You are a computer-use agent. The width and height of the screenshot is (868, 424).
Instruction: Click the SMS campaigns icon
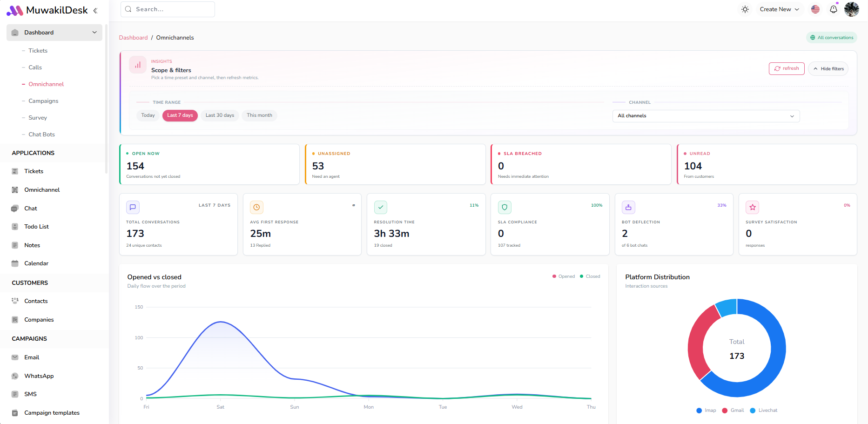click(x=15, y=394)
